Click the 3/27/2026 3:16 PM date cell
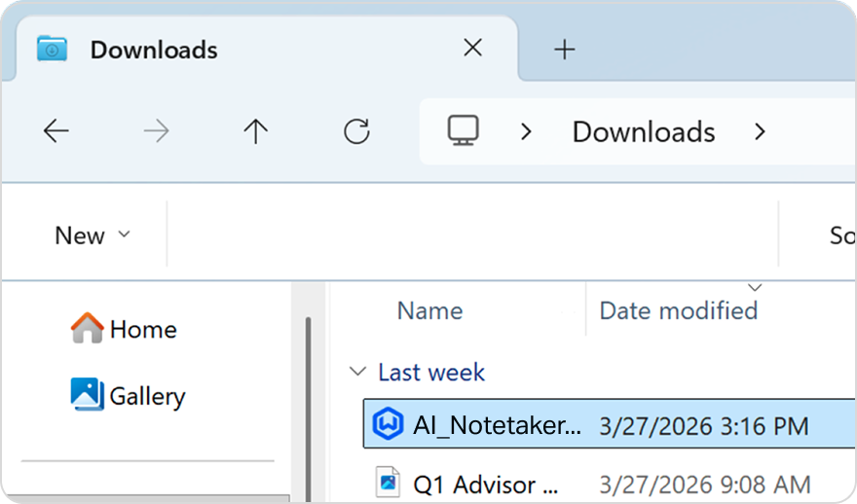 tap(704, 426)
